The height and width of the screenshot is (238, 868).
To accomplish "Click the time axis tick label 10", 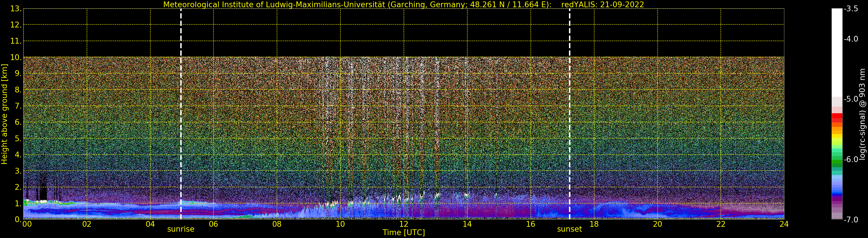I will 340,224.
